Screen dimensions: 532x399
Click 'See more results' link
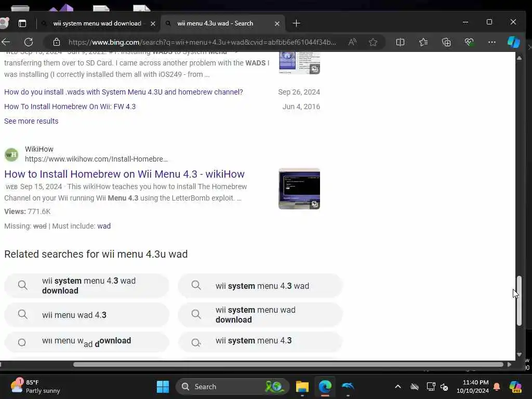(31, 121)
